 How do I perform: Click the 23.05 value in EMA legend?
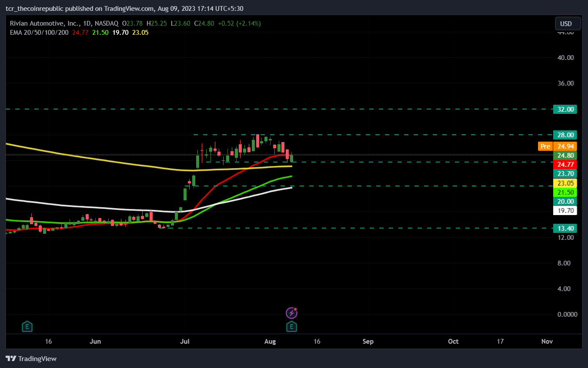(140, 32)
